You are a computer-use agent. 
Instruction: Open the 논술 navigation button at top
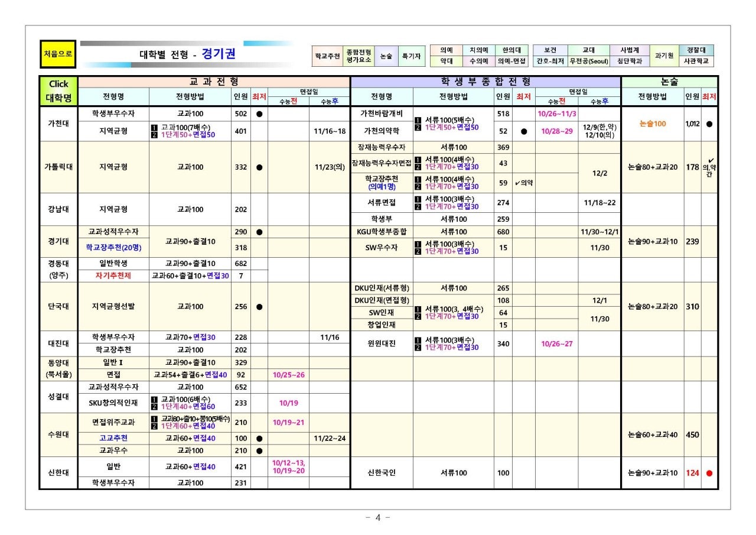[x=386, y=56]
